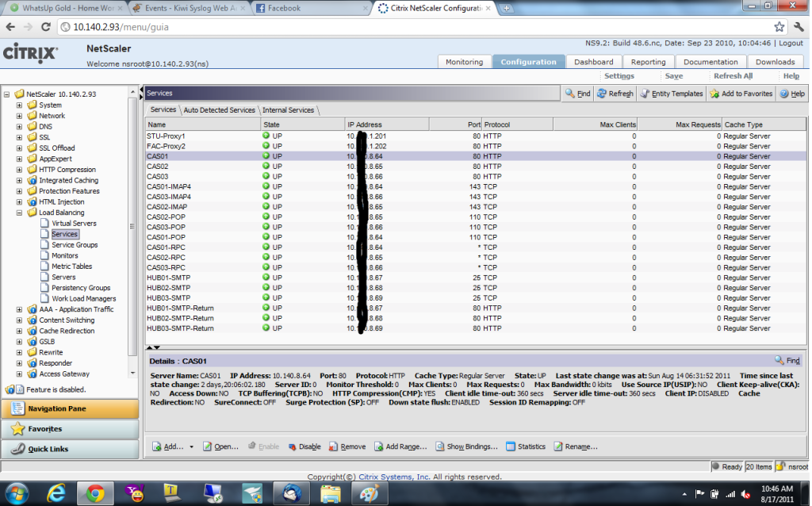Expand the GSLB tree node
Screen dimensions: 812x506
pyautogui.click(x=19, y=341)
